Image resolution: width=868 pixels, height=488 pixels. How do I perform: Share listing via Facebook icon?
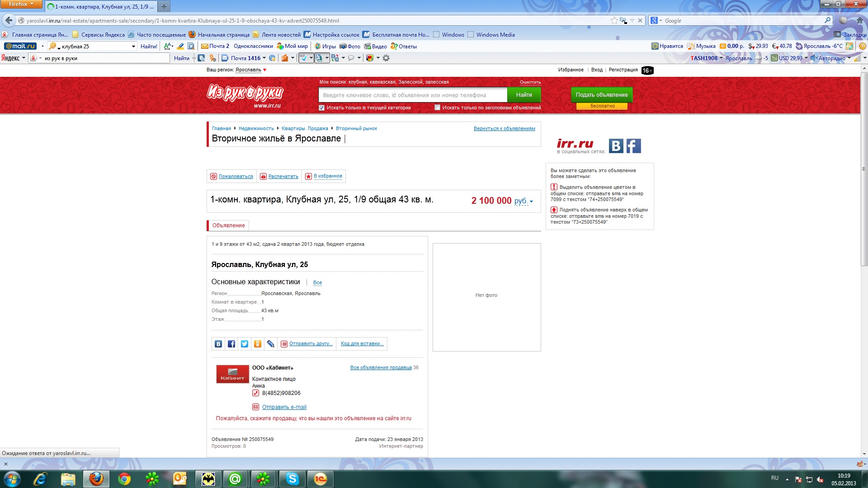(231, 344)
